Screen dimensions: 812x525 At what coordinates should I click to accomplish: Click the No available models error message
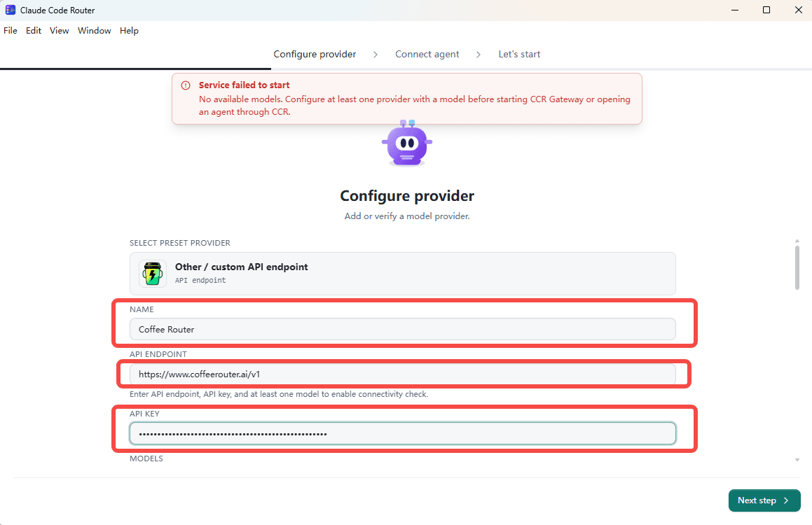[x=414, y=106]
